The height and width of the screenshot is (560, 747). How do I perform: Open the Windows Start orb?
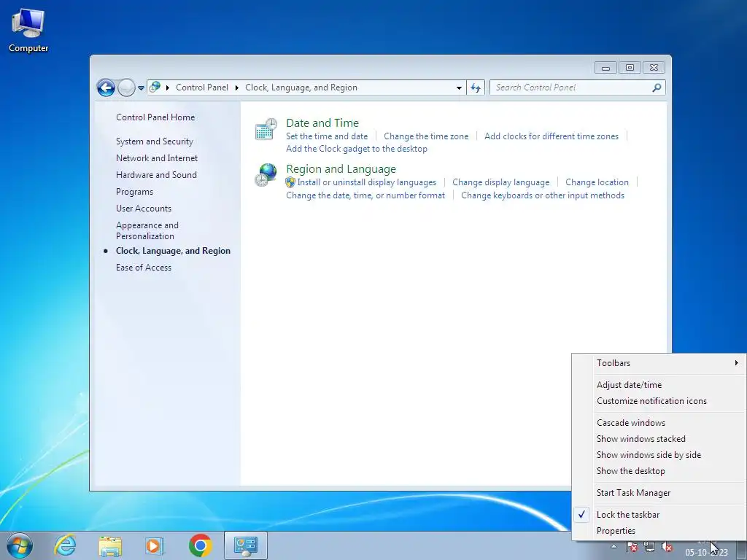(x=20, y=545)
